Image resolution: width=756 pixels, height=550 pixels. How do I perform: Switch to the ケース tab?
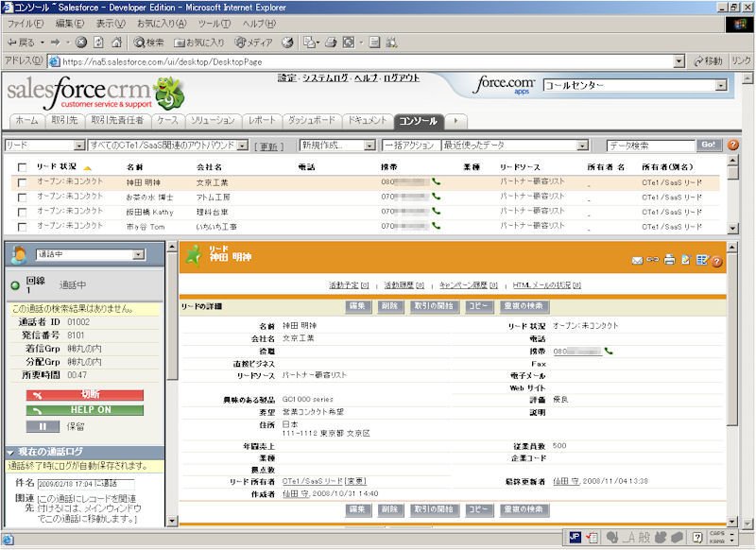click(167, 121)
